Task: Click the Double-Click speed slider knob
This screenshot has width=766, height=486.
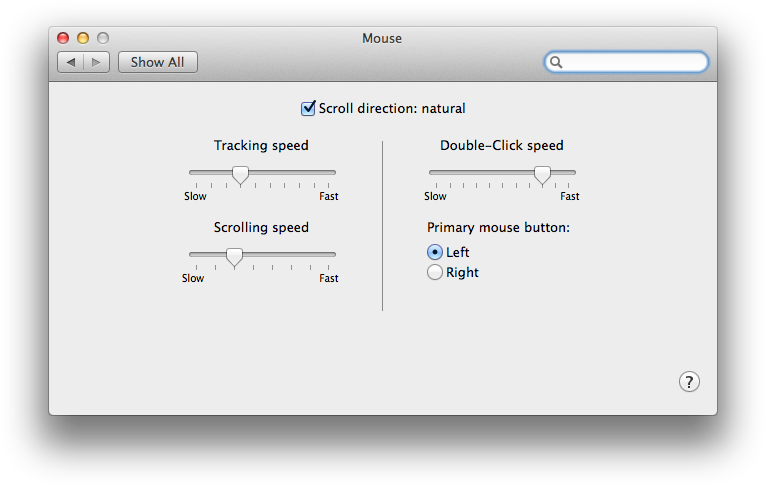Action: coord(542,174)
